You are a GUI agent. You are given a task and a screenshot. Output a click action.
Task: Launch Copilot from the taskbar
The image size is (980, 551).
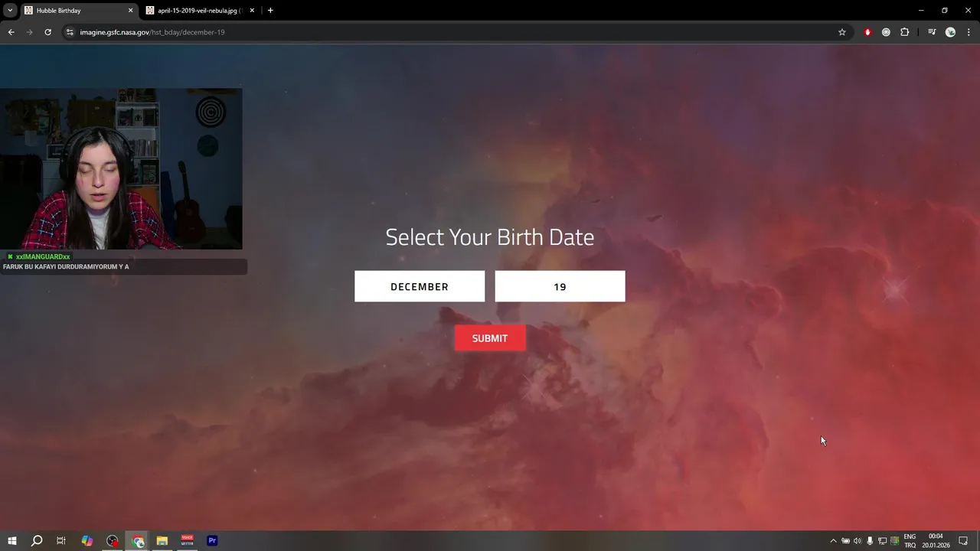(x=87, y=541)
